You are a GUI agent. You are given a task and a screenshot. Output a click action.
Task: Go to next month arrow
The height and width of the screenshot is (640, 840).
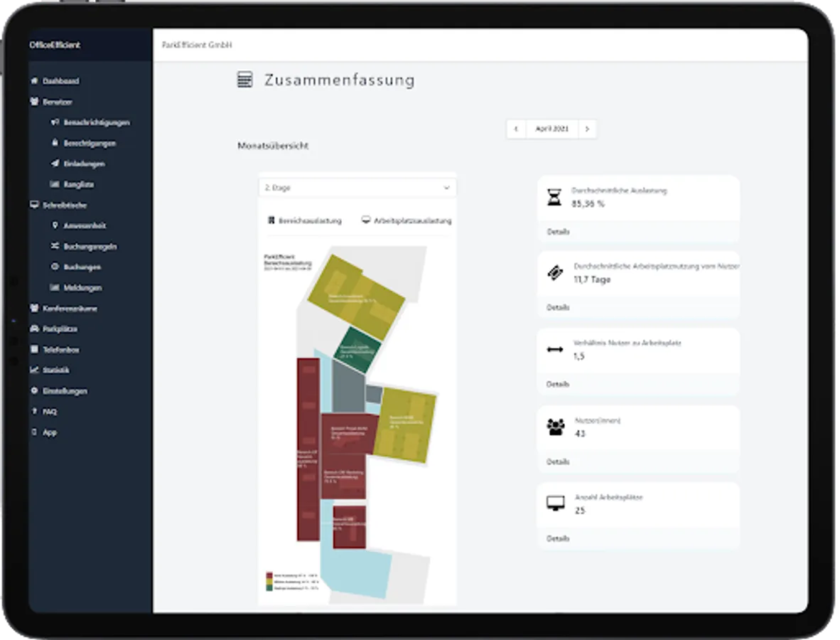(x=587, y=129)
